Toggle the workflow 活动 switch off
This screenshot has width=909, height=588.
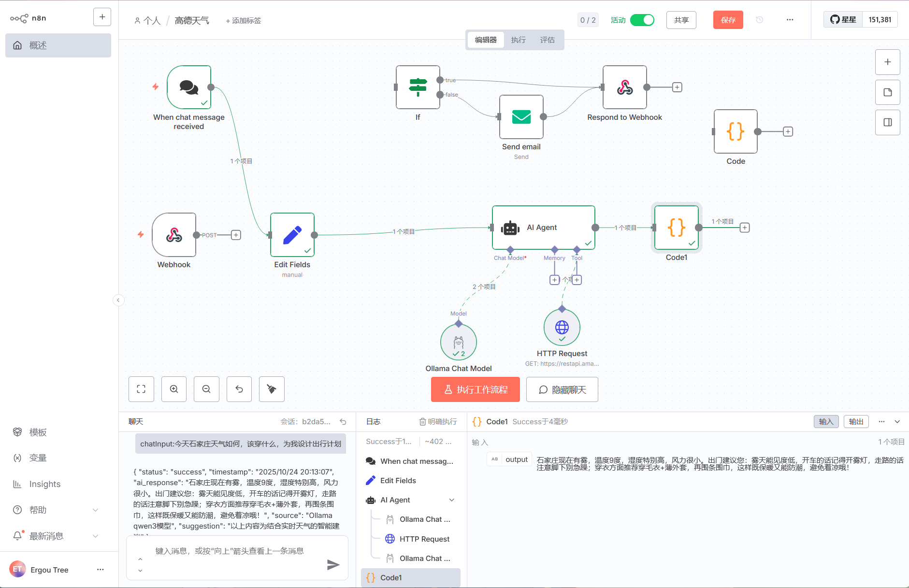tap(642, 20)
